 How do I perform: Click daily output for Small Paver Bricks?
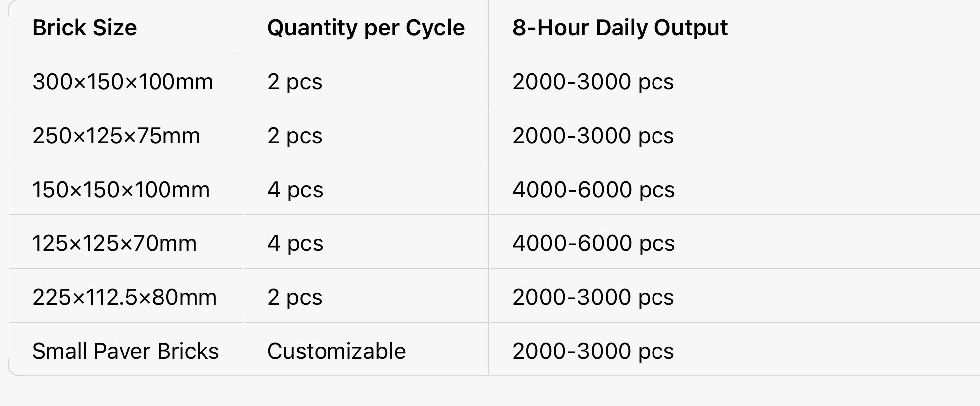(593, 351)
